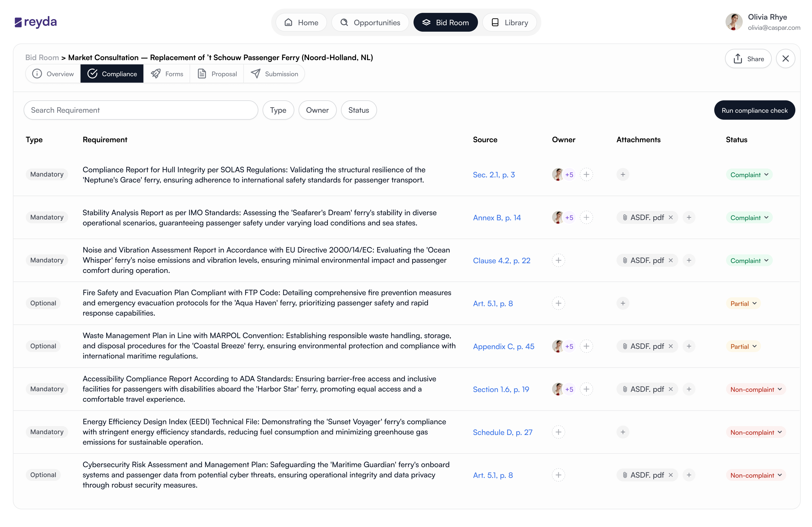812x527 pixels.
Task: Close the bid room panel
Action: click(785, 59)
